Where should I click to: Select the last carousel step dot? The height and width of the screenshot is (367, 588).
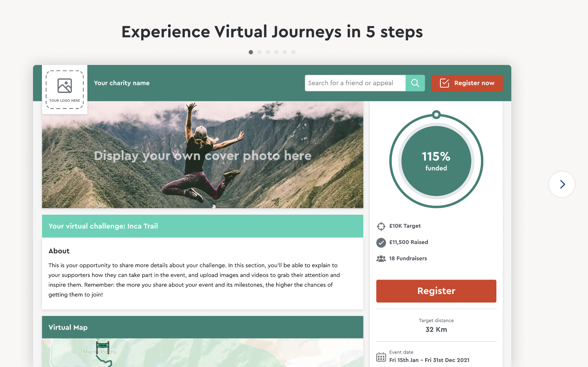click(x=293, y=52)
